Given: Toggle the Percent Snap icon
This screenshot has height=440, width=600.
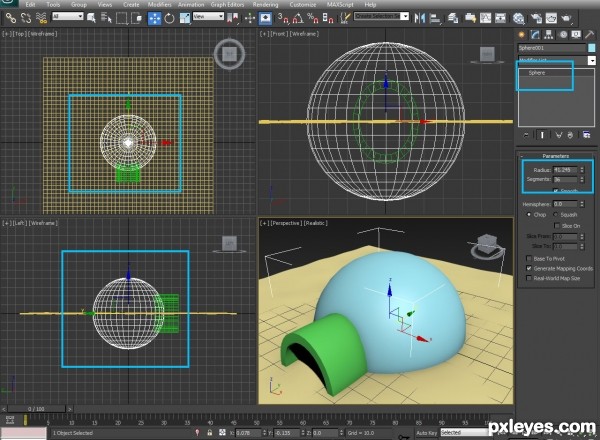Looking at the screenshot, I should (313, 18).
